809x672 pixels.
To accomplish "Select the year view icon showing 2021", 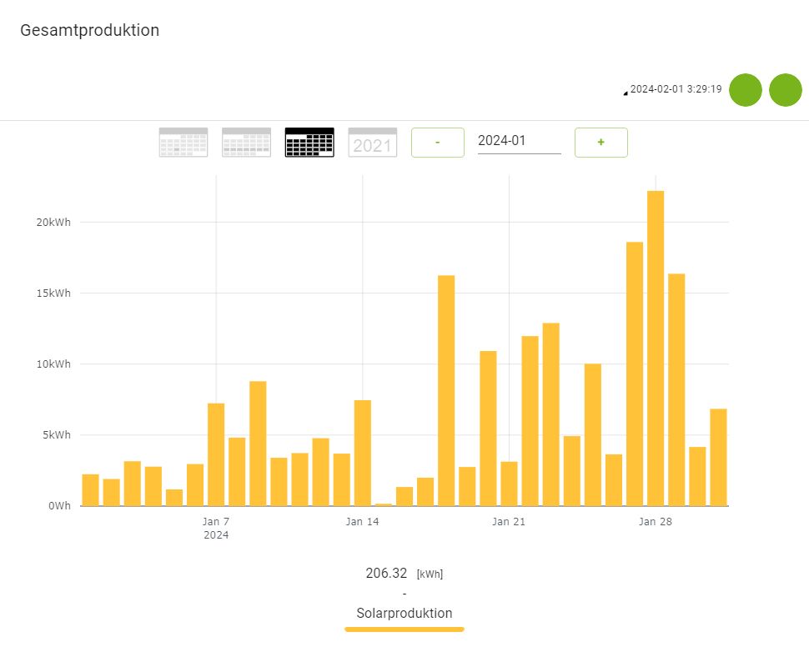I will click(x=373, y=143).
